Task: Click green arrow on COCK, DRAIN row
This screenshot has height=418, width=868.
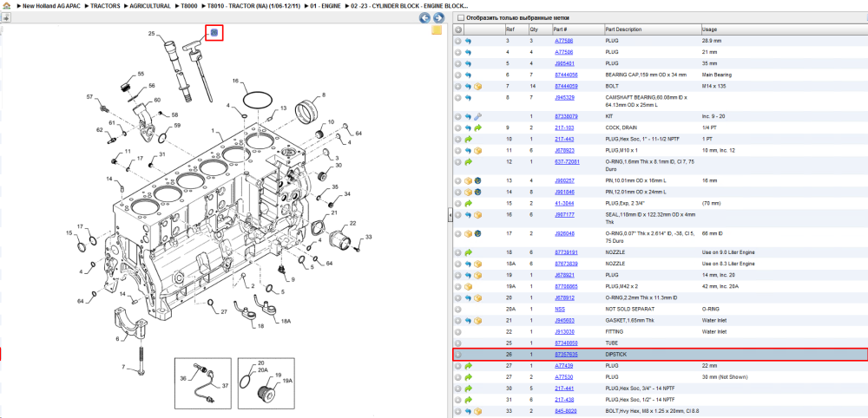Action: tap(477, 127)
